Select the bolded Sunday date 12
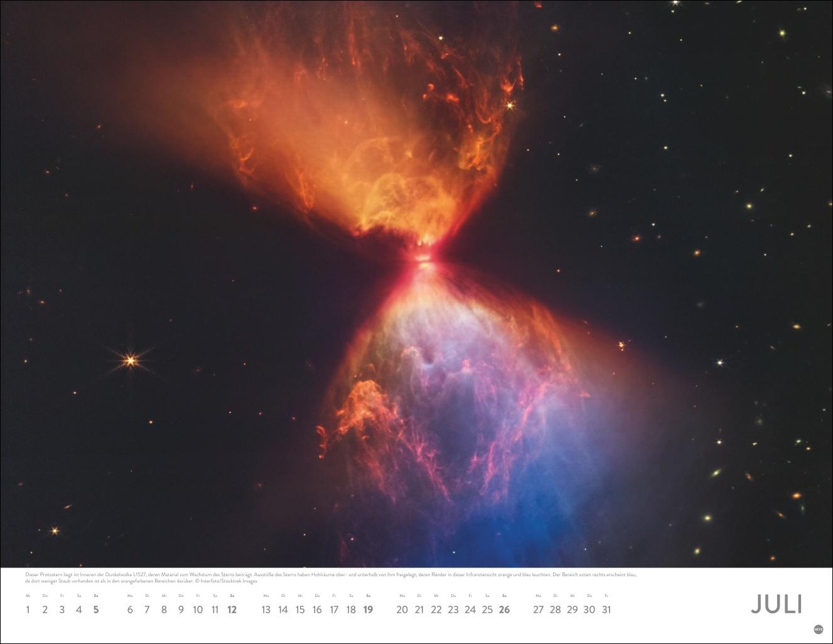Image resolution: width=833 pixels, height=644 pixels. tap(233, 609)
